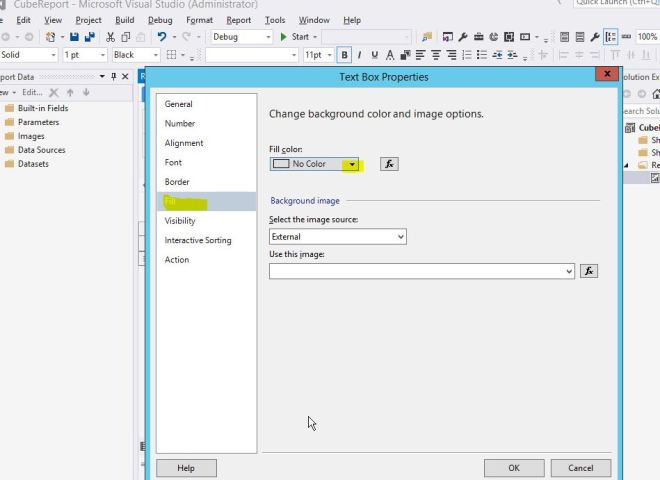
Task: Click the Save icon in the toolbar
Action: 74,37
